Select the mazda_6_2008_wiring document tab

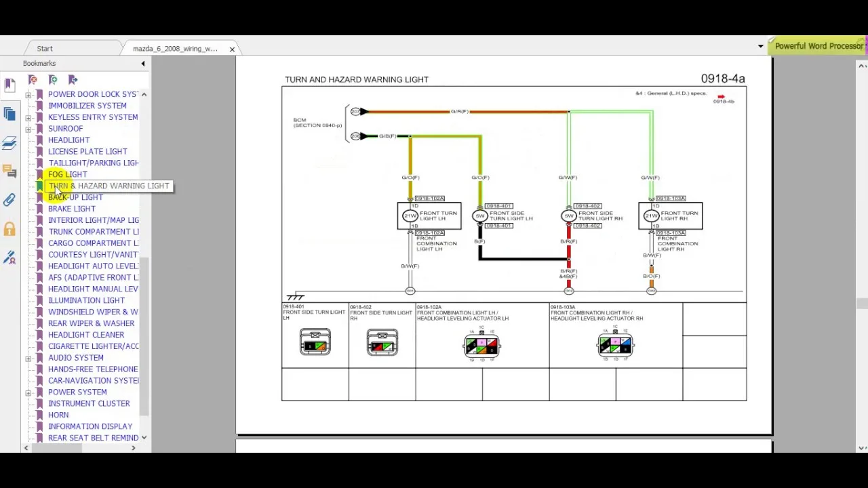coord(175,49)
